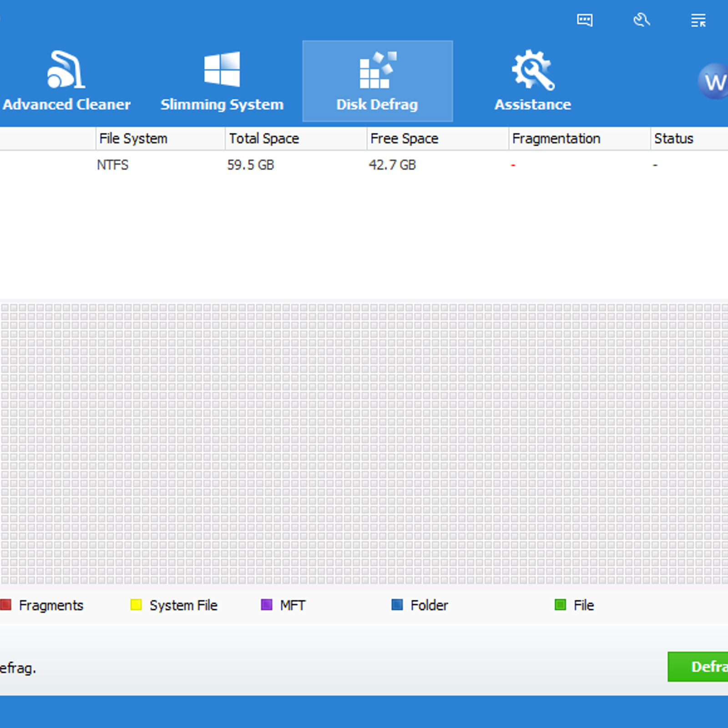Open the main menu list icon
The height and width of the screenshot is (728, 728).
point(698,20)
